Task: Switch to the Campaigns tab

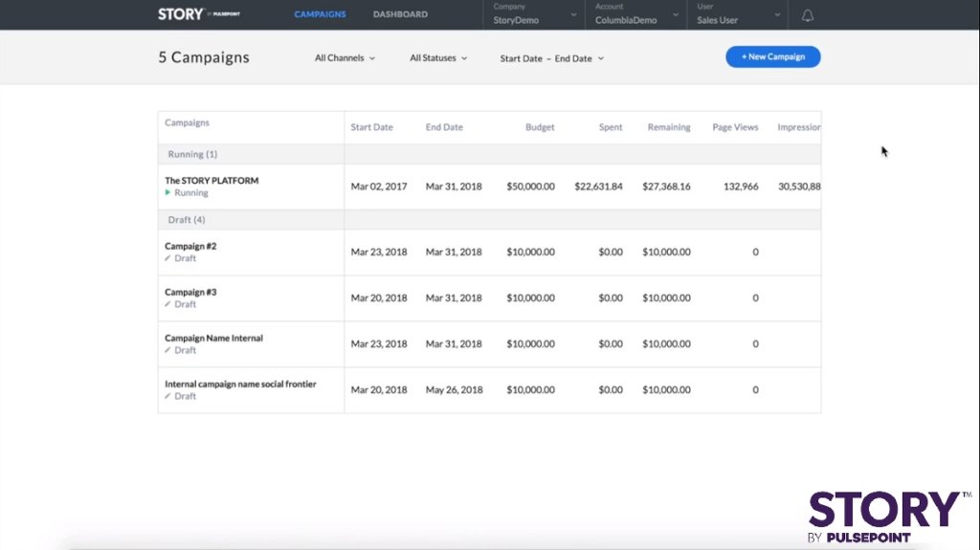Action: click(320, 14)
